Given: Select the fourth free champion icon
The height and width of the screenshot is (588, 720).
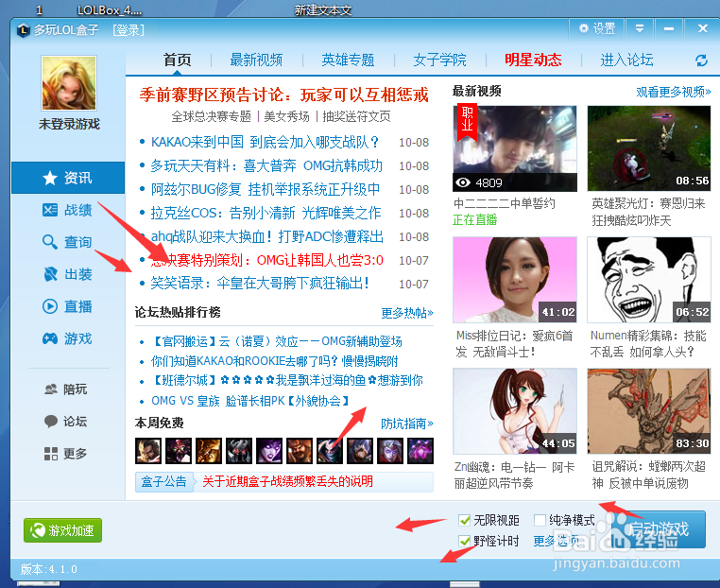Looking at the screenshot, I should tap(239, 451).
